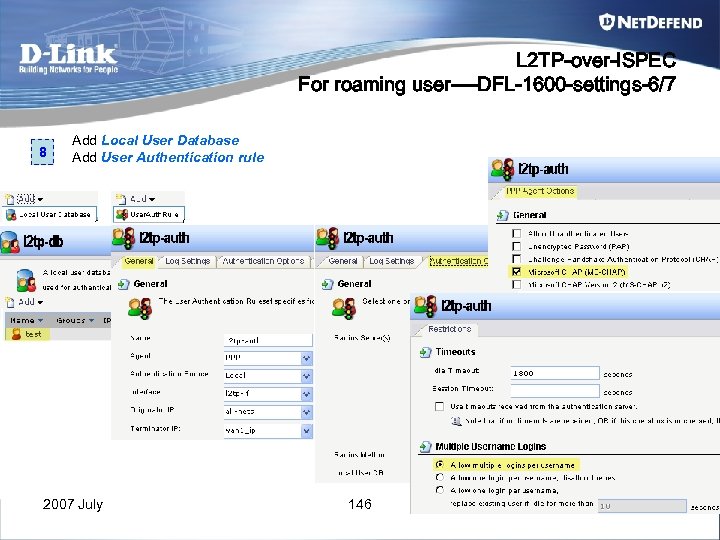Click l2tp-auth header icon above the General tab form
Image resolution: width=720 pixels, height=540 pixels.
124,238
